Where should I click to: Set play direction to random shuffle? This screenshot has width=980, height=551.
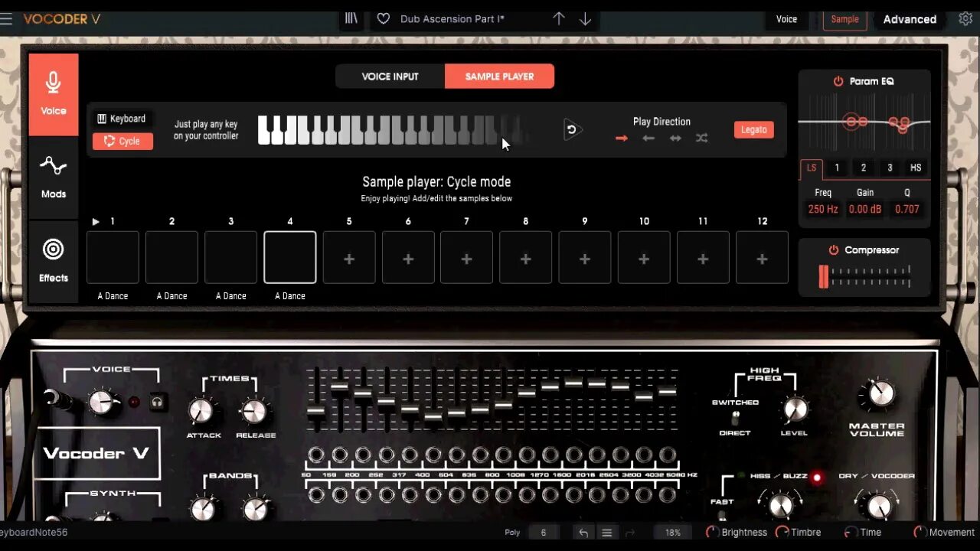(x=701, y=139)
